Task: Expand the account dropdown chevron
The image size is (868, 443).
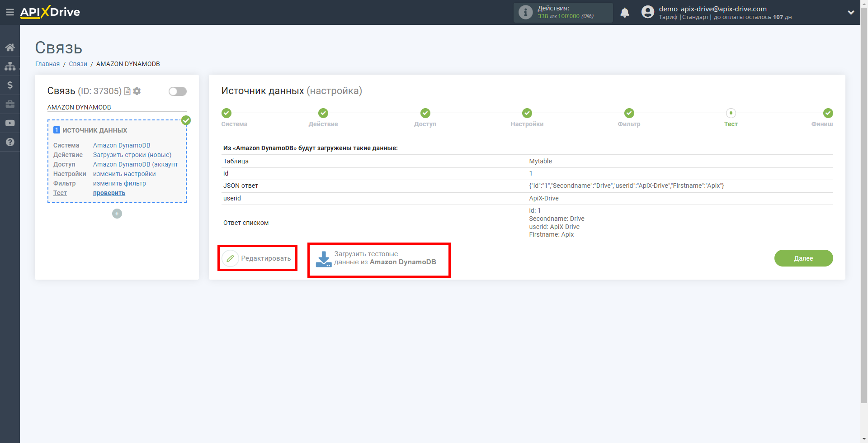Action: 851,13
